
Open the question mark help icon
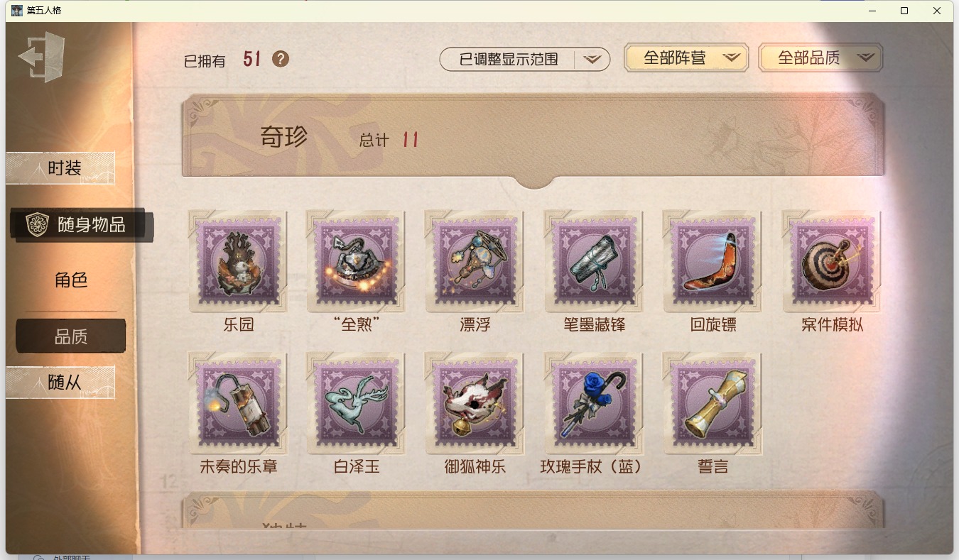pyautogui.click(x=281, y=59)
